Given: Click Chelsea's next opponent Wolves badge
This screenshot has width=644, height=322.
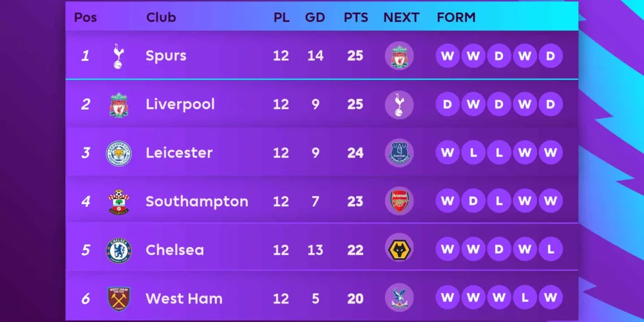Looking at the screenshot, I should click(x=399, y=250).
